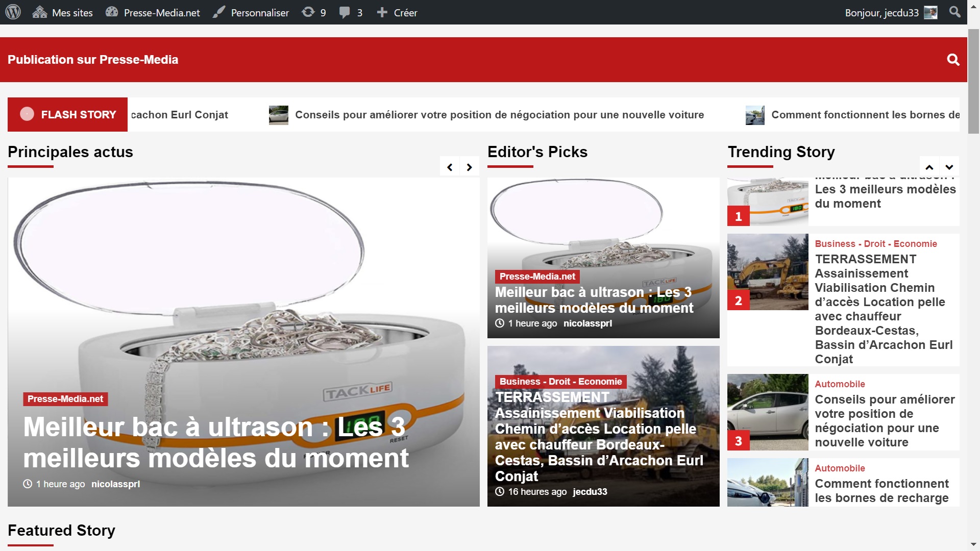The height and width of the screenshot is (551, 980).
Task: Open admin bar search magnifier
Action: (x=954, y=12)
